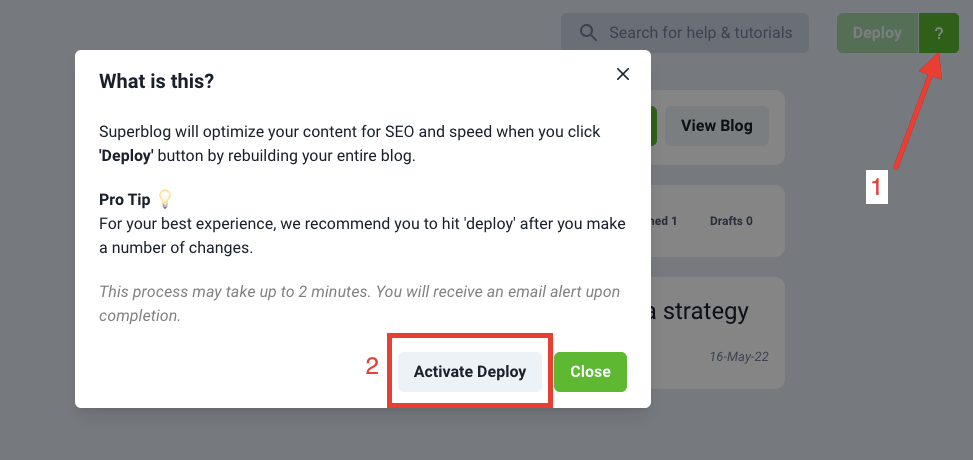Click the green Close button
This screenshot has width=973, height=460.
pos(590,372)
